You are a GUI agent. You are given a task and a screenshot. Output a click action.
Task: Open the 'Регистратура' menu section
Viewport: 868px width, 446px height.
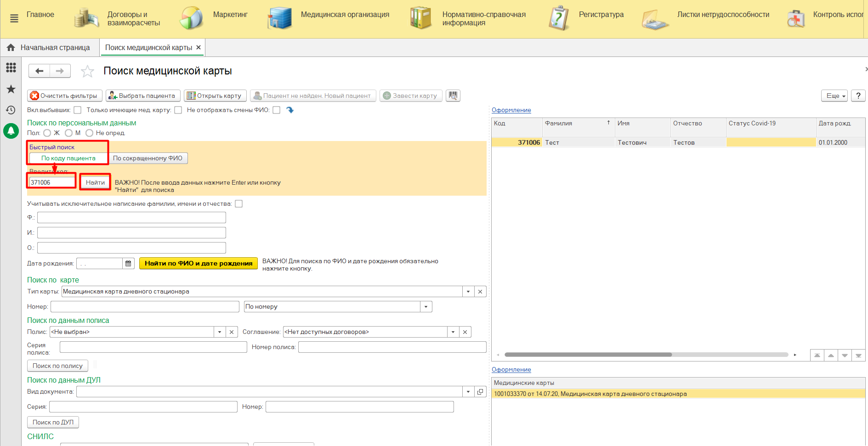click(601, 15)
